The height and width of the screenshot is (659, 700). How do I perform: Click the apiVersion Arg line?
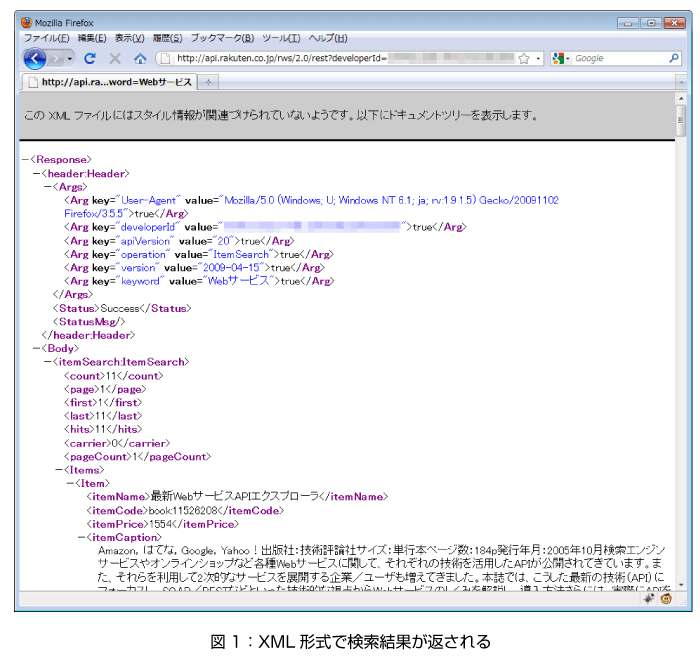point(179,241)
